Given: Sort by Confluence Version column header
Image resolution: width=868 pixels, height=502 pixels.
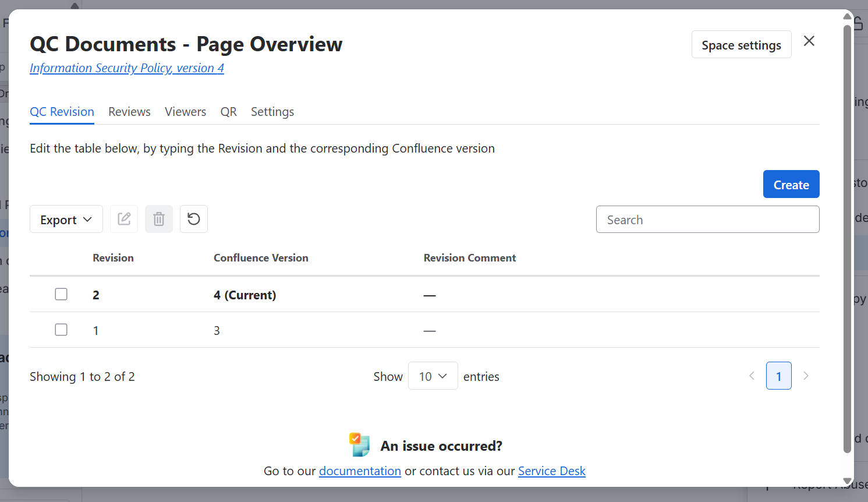Looking at the screenshot, I should [261, 258].
